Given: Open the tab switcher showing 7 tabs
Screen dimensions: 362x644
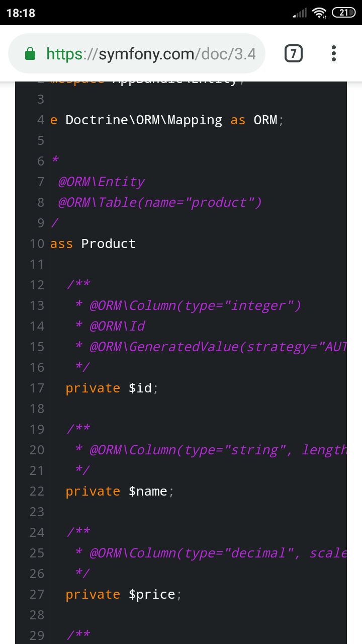Looking at the screenshot, I should [x=294, y=54].
